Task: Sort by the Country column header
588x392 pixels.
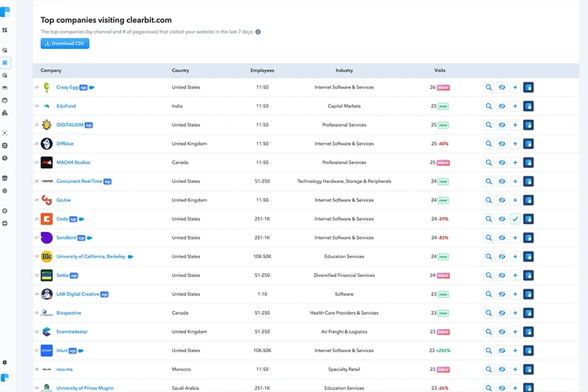Action: click(180, 71)
